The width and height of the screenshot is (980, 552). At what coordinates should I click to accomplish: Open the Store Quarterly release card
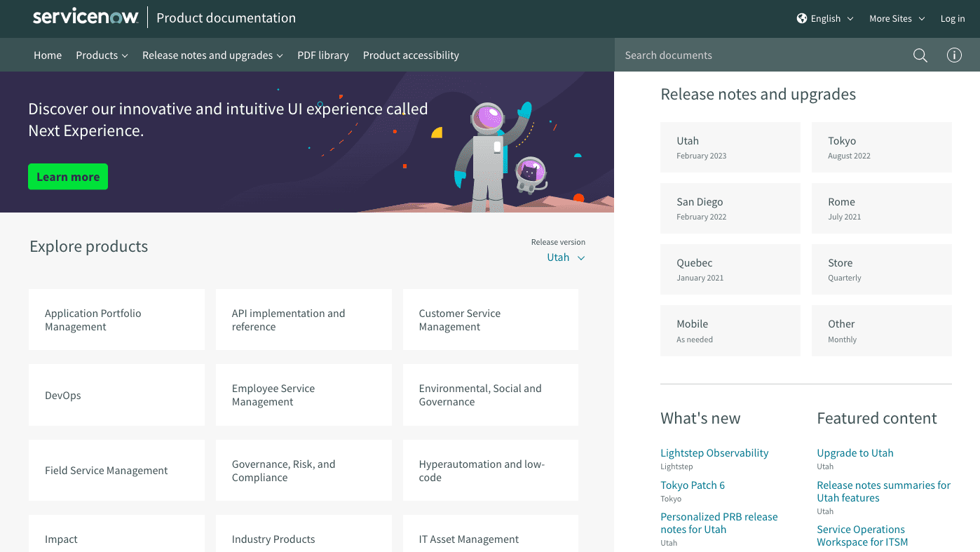[x=882, y=269]
